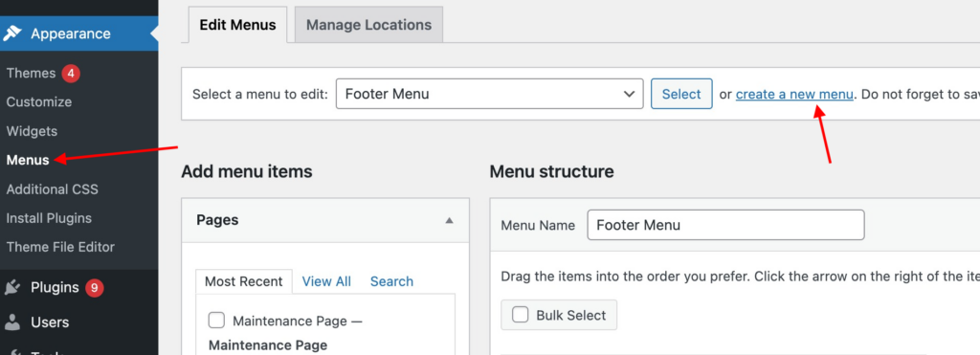The width and height of the screenshot is (980, 355).
Task: Open the Footer Menu selection dropdown
Action: (x=489, y=94)
